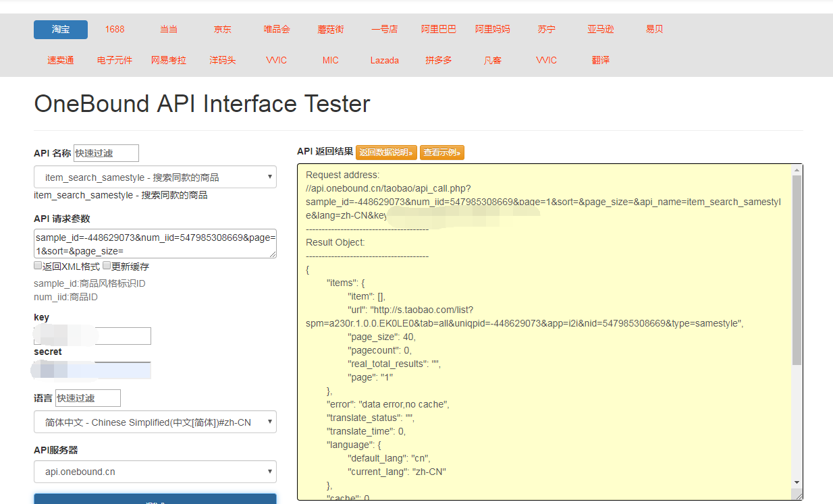Click the '"default_lang": "cn"' line
Screen dimensions: 833x504
click(x=389, y=458)
